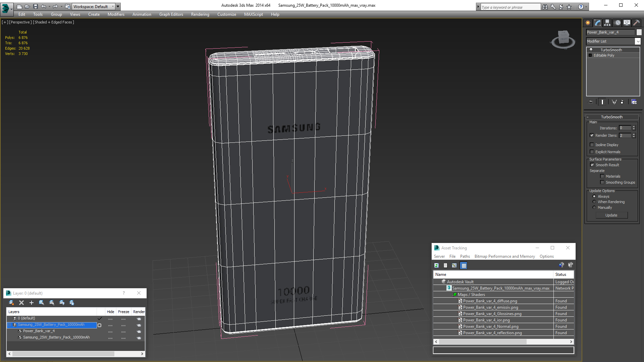
Task: Toggle the TurboSmooth modifier lightbulb
Action: (x=591, y=50)
